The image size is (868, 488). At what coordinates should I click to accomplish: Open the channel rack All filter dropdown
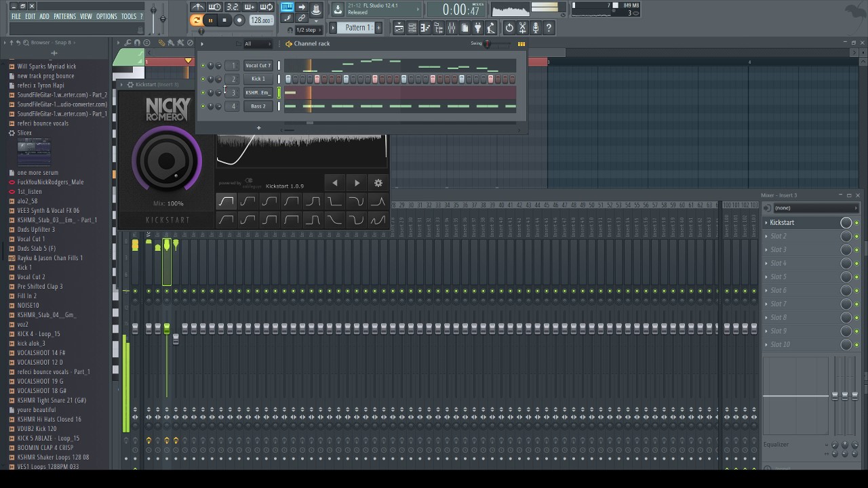257,44
